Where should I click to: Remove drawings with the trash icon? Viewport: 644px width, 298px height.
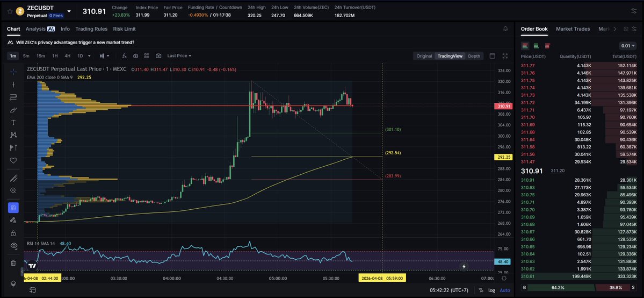point(13,263)
